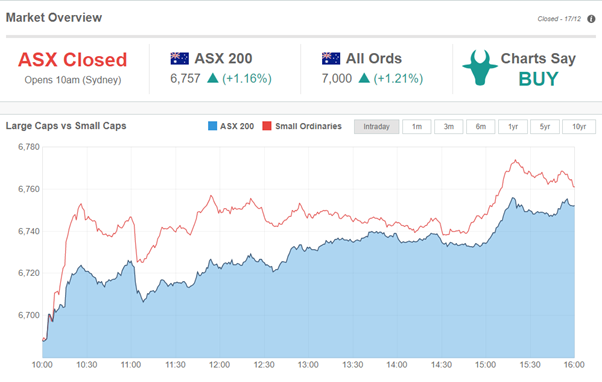
Task: Select the 6m time range
Action: (481, 127)
